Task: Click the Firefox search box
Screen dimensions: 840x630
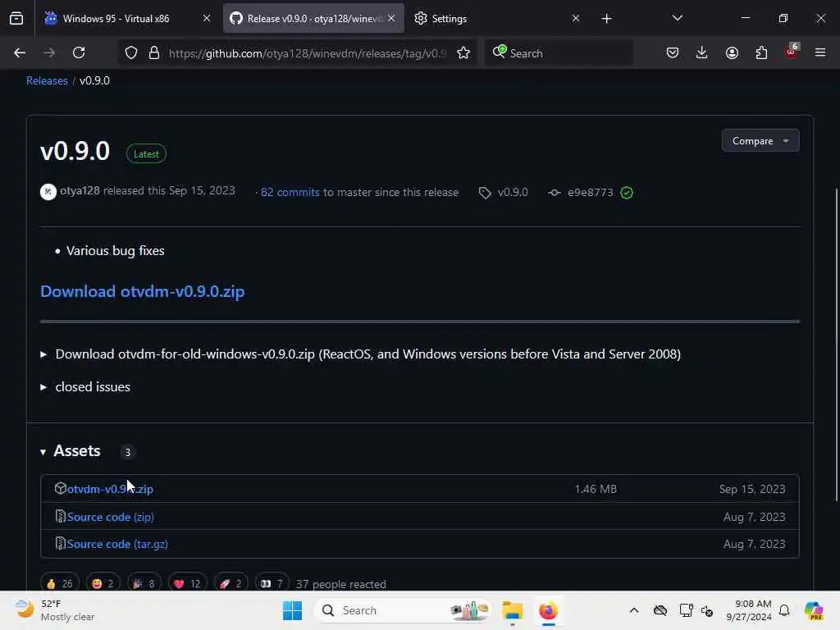Action: (559, 53)
